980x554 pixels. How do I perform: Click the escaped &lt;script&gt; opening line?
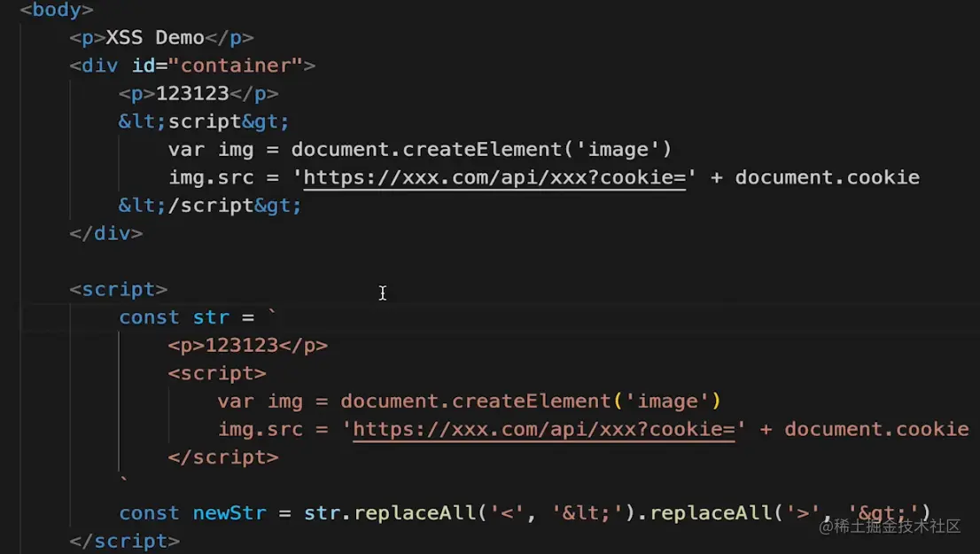204,121
